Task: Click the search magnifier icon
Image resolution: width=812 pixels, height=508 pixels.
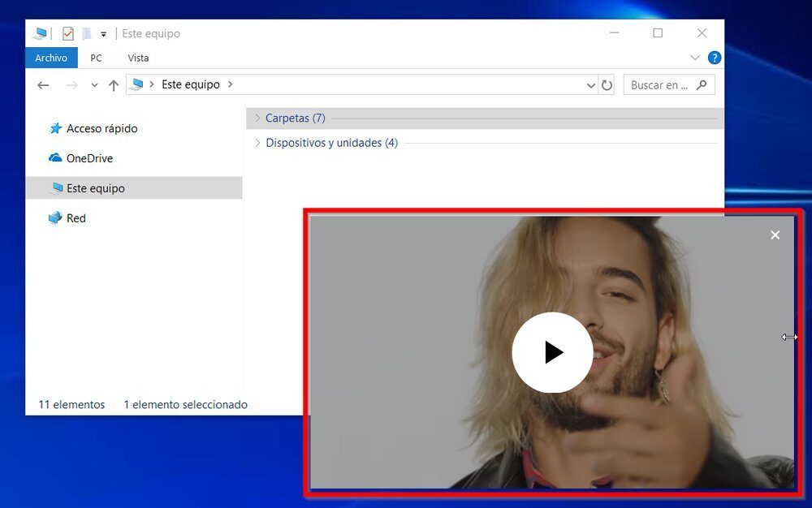Action: coord(702,85)
